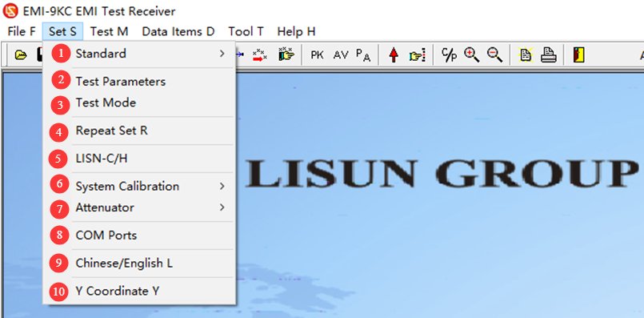Expand the System Calibration submenu
This screenshot has width=644, height=318.
(x=139, y=186)
